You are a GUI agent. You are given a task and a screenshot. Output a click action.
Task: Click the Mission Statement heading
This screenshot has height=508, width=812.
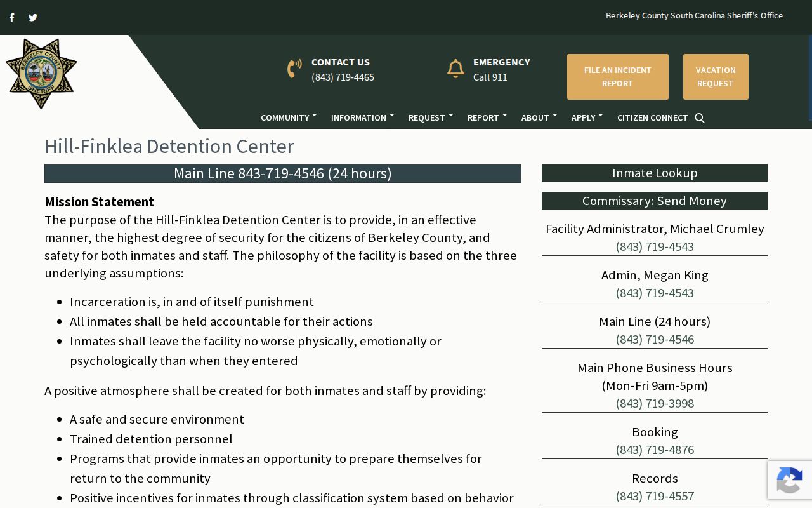pyautogui.click(x=99, y=202)
